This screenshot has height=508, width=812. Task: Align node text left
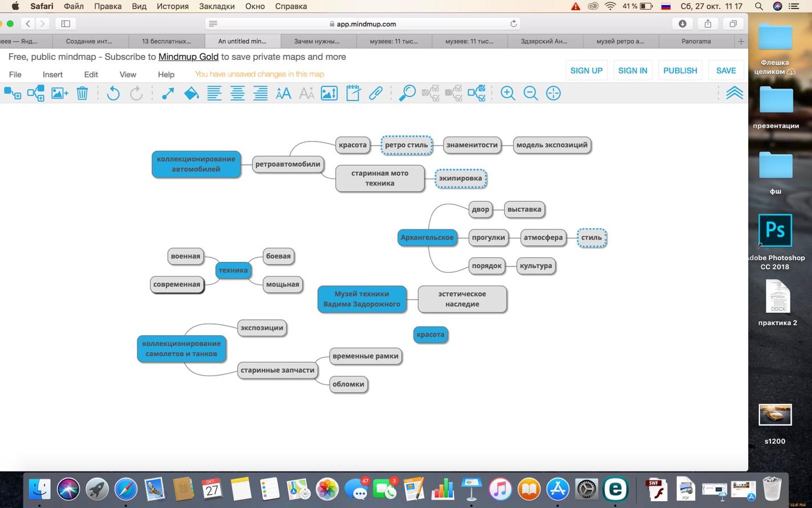[x=214, y=93]
